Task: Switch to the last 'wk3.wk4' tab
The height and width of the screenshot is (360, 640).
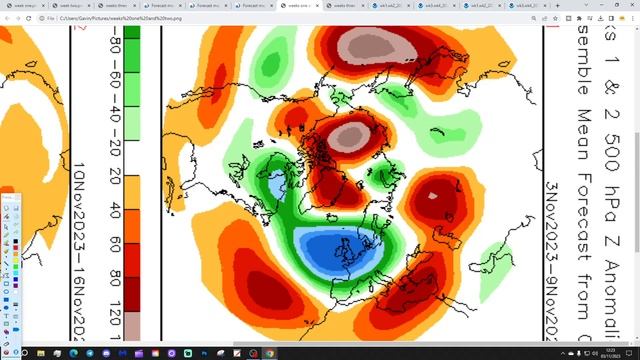Action: pyautogui.click(x=528, y=6)
